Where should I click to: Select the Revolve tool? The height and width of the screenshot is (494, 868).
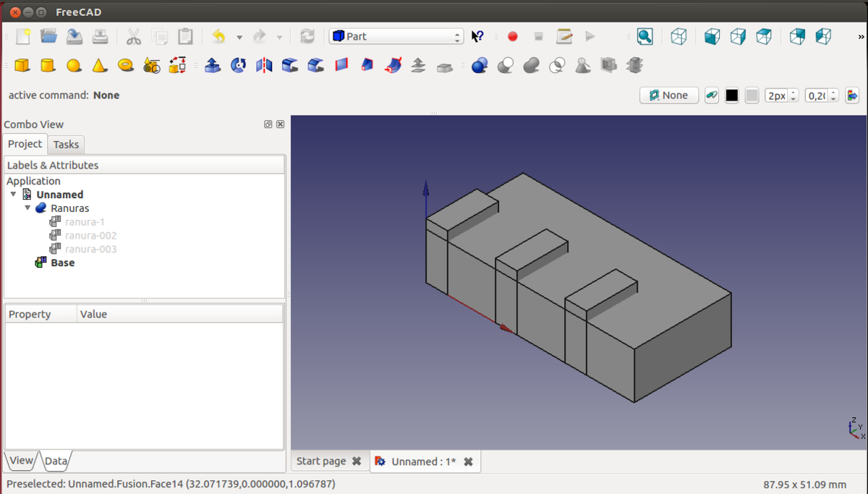(x=238, y=66)
